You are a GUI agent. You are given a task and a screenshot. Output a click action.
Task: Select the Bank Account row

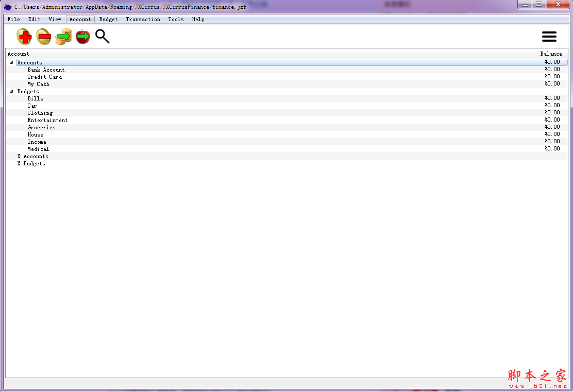point(286,70)
